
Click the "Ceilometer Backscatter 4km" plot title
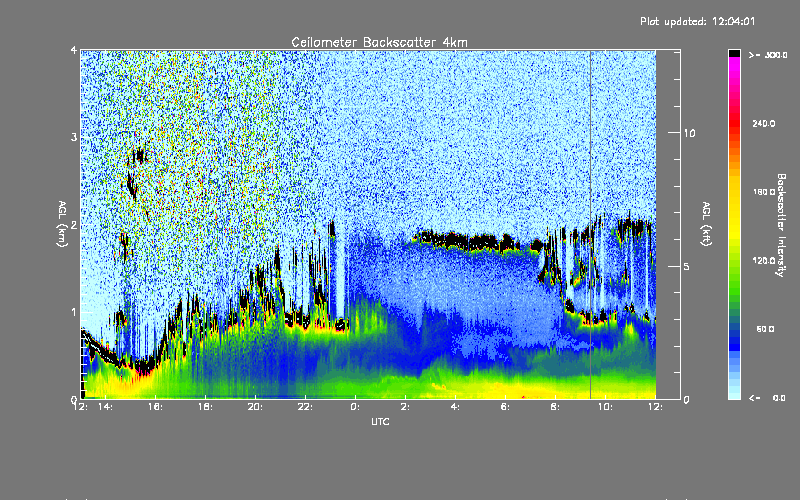pyautogui.click(x=379, y=42)
